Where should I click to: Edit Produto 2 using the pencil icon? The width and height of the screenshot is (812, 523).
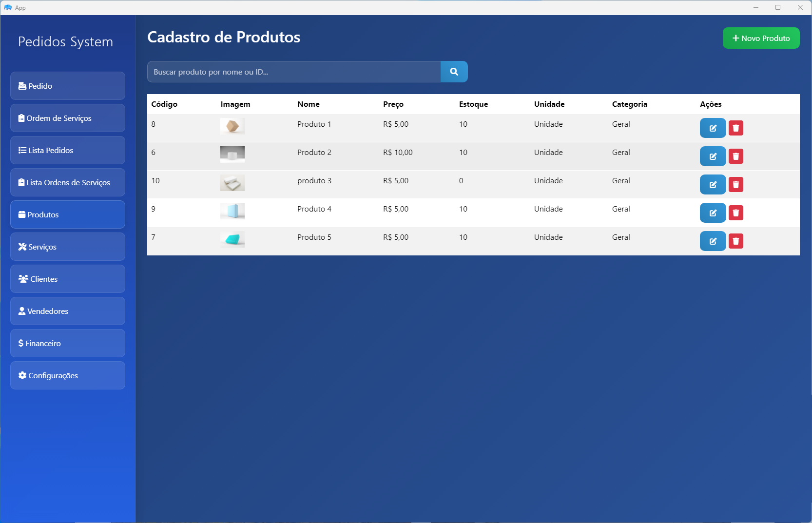tap(713, 156)
